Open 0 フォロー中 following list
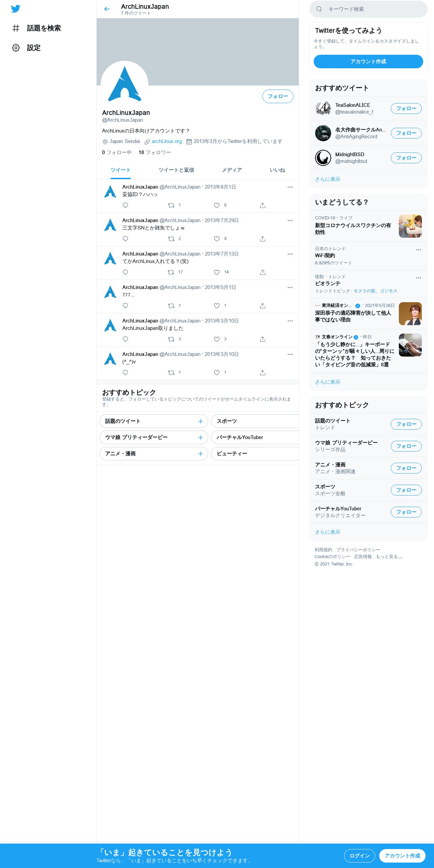Screen dimensions: 434x868 click(117, 152)
